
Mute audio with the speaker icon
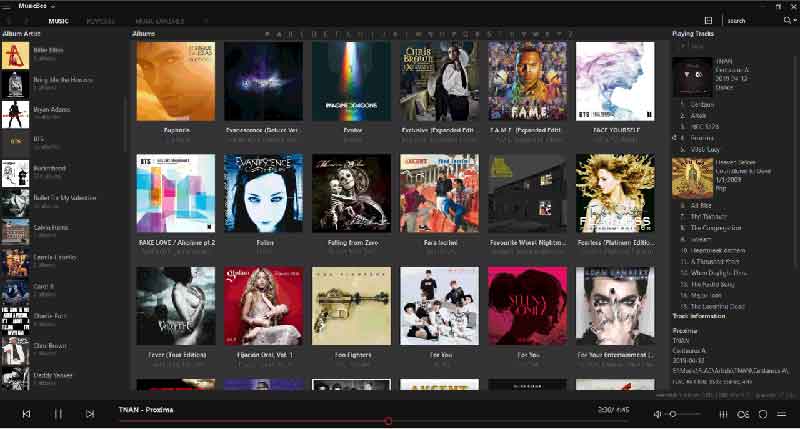point(657,414)
